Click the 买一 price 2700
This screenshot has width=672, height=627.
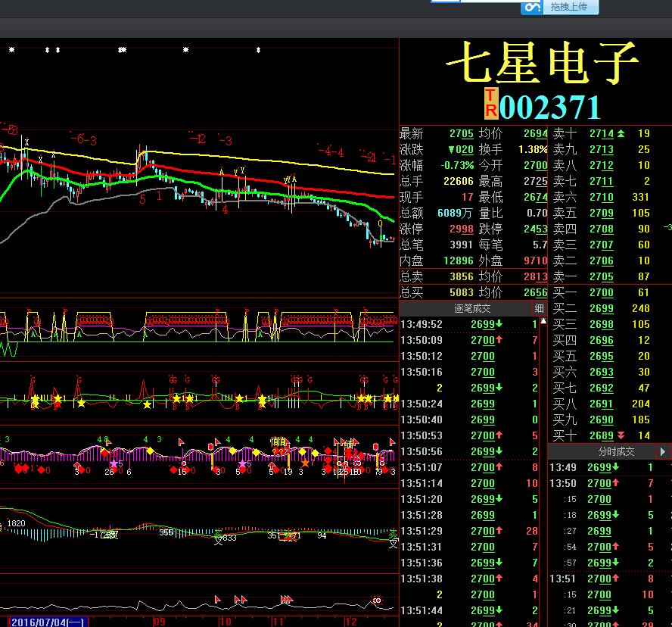click(602, 292)
